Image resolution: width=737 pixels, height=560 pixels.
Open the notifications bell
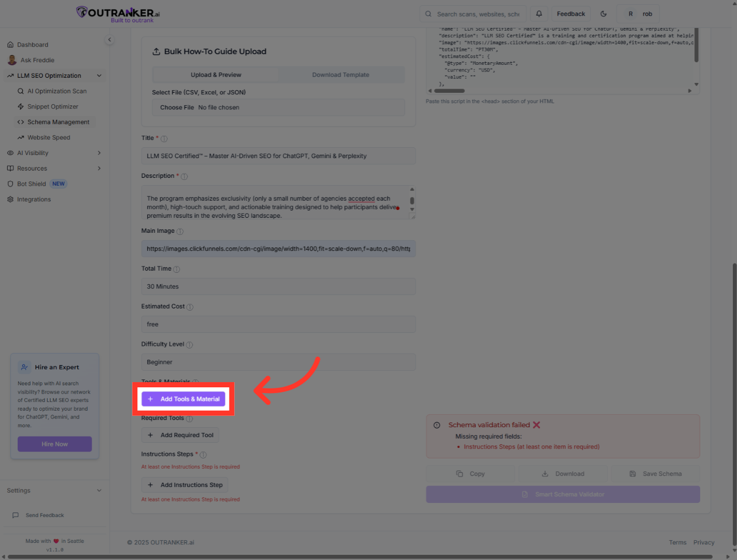(538, 13)
